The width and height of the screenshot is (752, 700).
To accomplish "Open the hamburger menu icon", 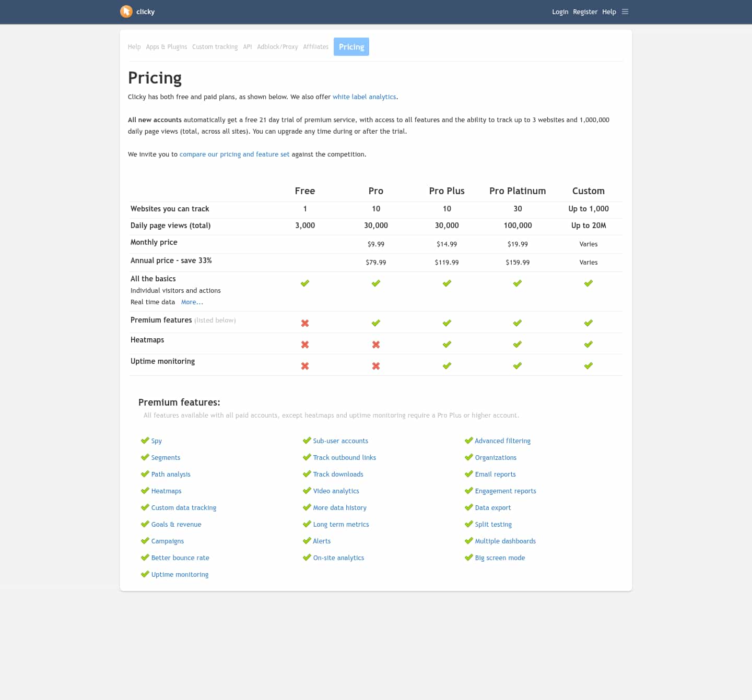I will (x=625, y=11).
